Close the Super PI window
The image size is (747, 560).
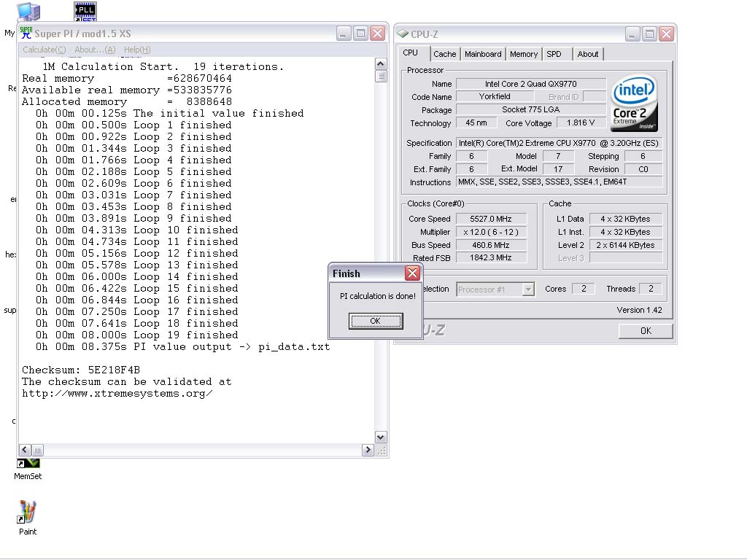[378, 34]
